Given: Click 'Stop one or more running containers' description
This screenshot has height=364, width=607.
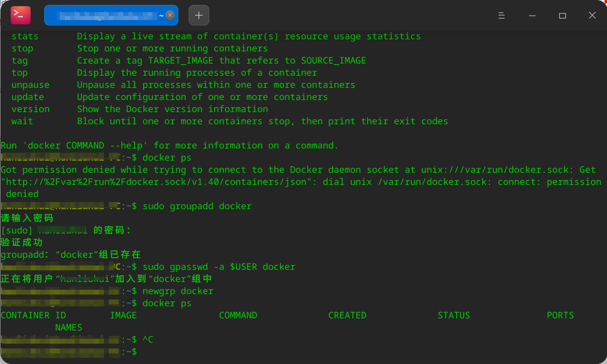Looking at the screenshot, I should 172,49.
